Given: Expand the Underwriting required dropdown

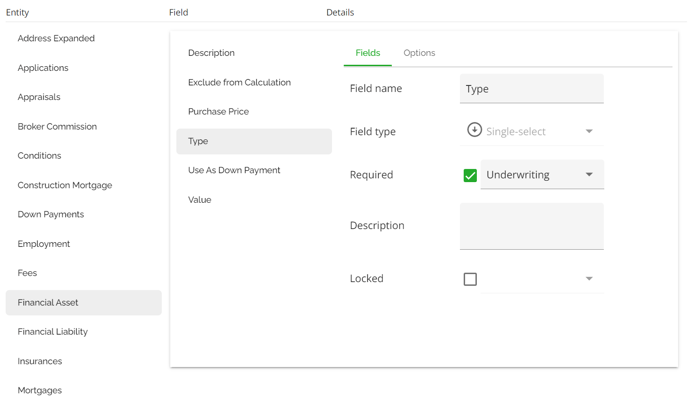Looking at the screenshot, I should point(542,175).
